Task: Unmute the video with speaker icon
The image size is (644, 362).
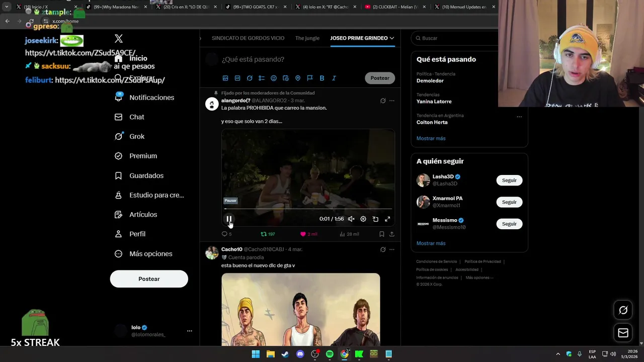Action: point(351,219)
